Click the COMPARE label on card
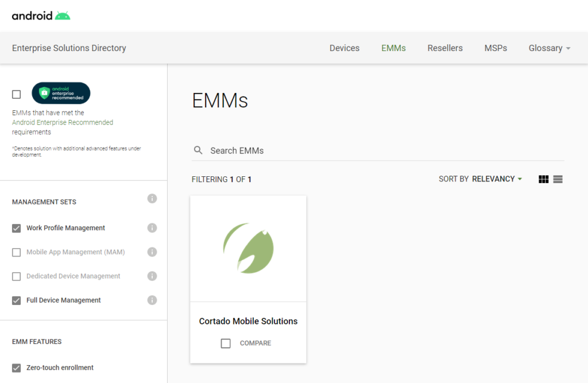This screenshot has height=383, width=588. [256, 343]
